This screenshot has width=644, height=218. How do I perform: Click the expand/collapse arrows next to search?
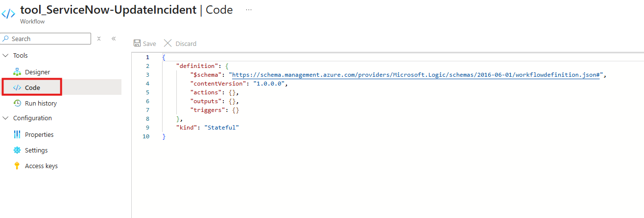point(99,39)
